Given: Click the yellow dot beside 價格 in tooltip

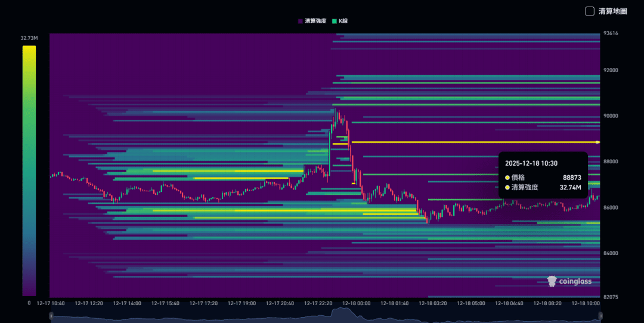Looking at the screenshot, I should [507, 178].
